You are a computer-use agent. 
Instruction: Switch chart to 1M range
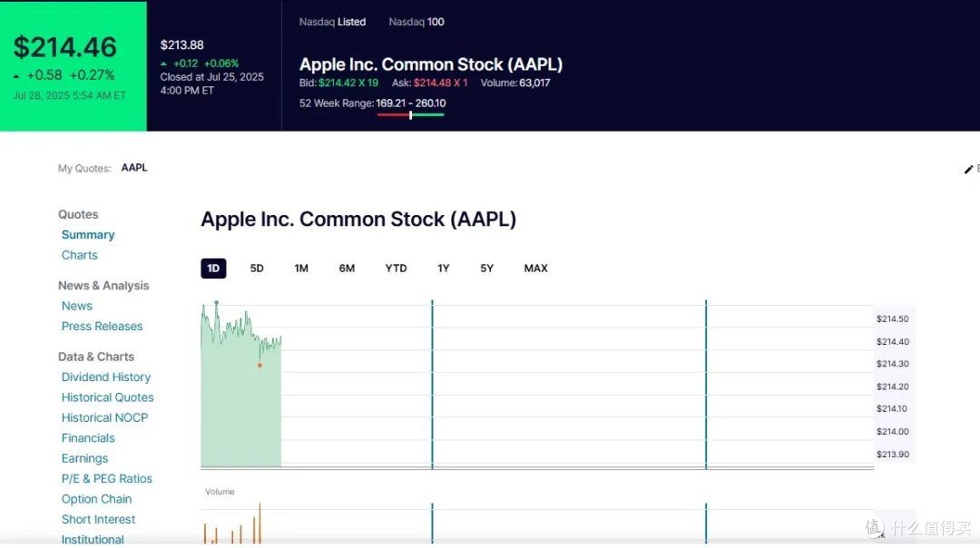coord(301,268)
